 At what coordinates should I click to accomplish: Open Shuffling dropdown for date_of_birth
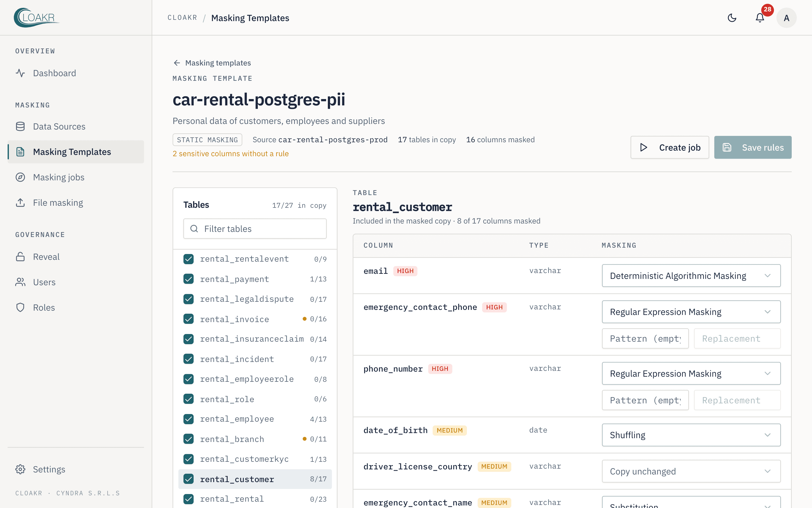tap(691, 435)
